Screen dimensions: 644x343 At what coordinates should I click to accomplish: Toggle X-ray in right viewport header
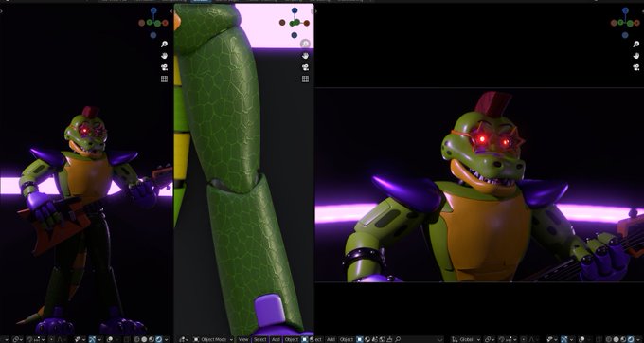(x=599, y=339)
